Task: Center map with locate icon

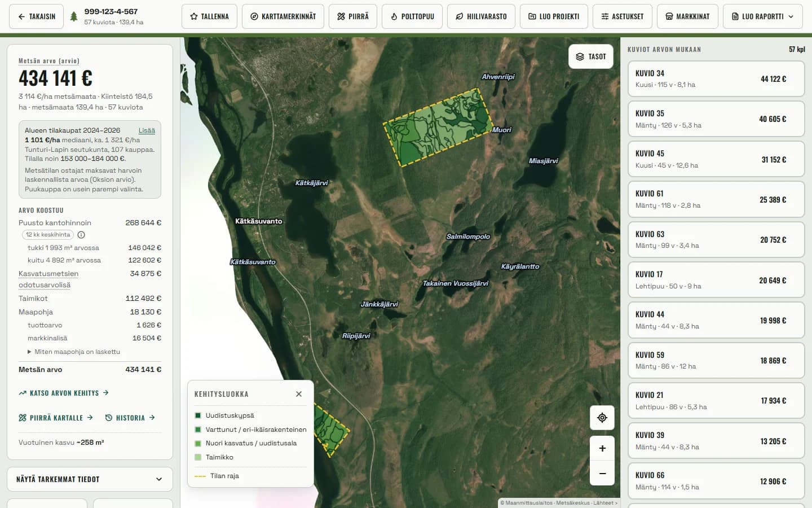Action: tap(602, 418)
